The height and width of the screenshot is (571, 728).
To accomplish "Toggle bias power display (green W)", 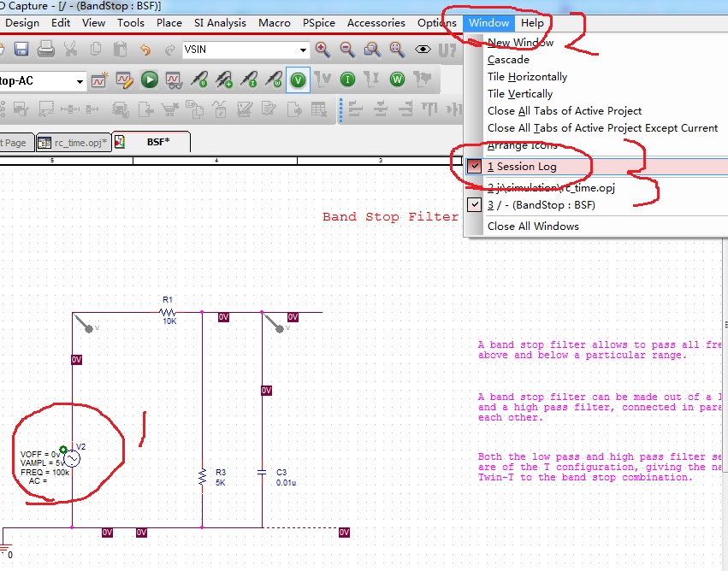I will pos(397,79).
